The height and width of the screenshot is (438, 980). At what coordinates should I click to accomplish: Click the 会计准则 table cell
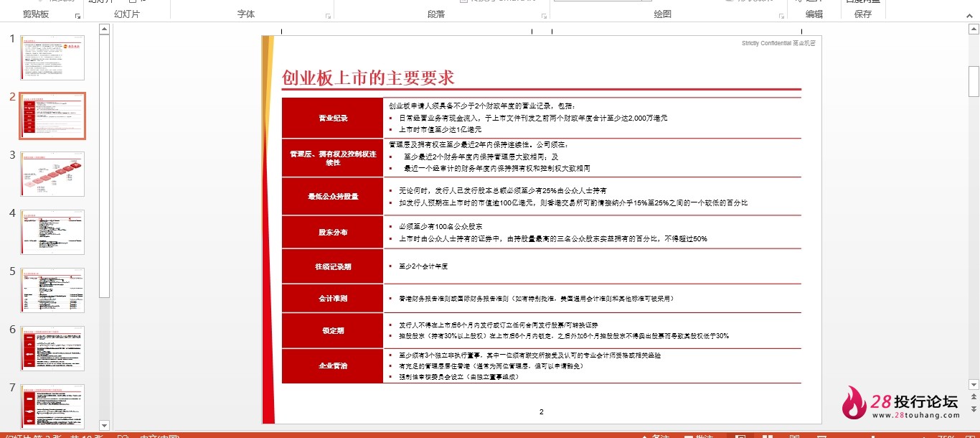click(x=333, y=298)
